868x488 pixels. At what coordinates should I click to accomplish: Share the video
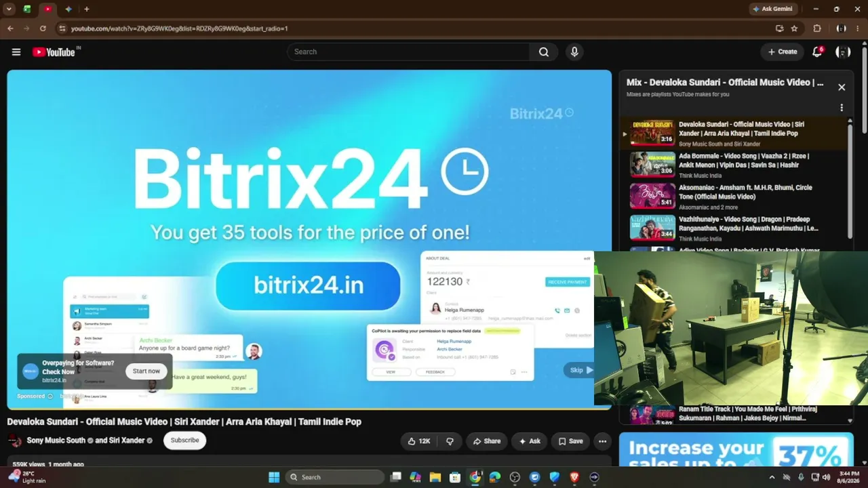point(487,441)
